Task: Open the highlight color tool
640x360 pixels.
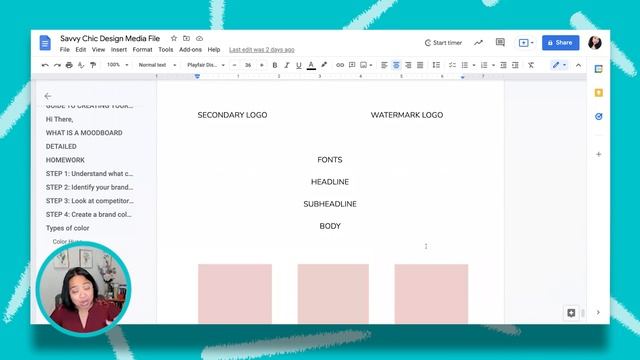Action: click(324, 65)
